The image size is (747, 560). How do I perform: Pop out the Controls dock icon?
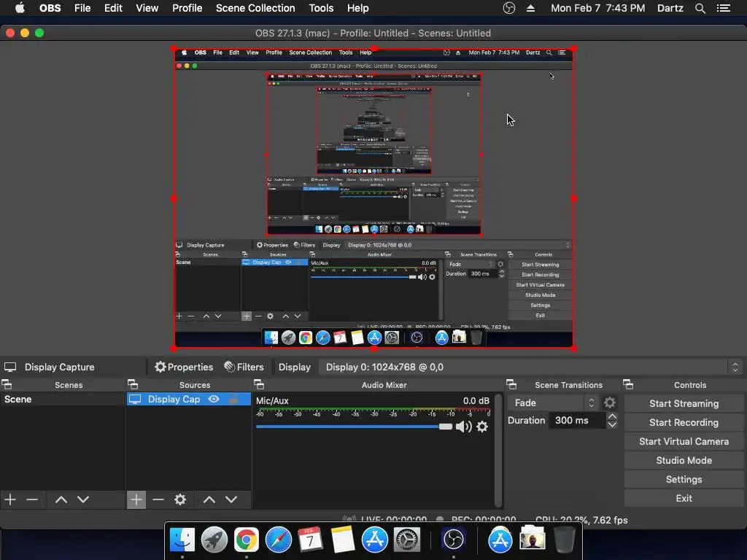click(x=628, y=384)
